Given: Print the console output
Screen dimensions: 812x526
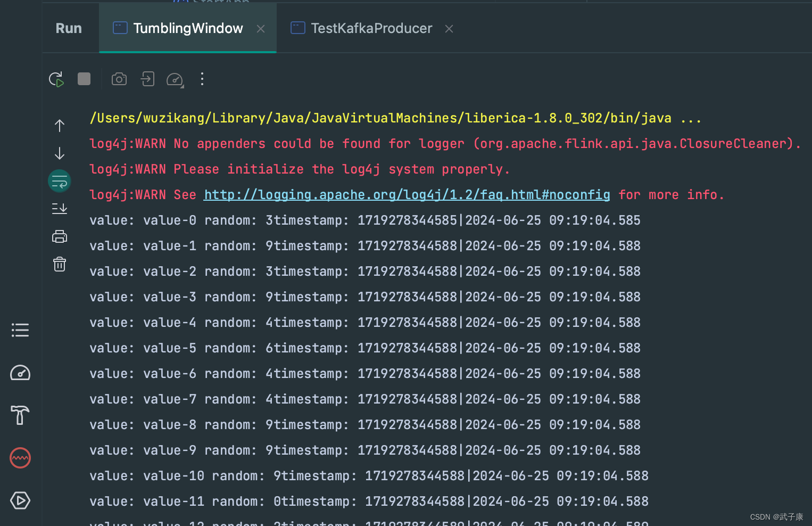Looking at the screenshot, I should (59, 236).
